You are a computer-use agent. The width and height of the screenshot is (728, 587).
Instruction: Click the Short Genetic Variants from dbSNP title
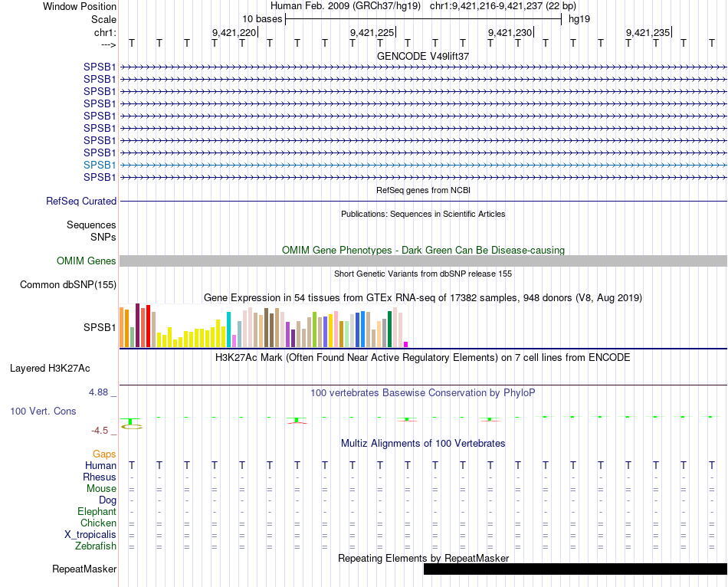tap(423, 274)
